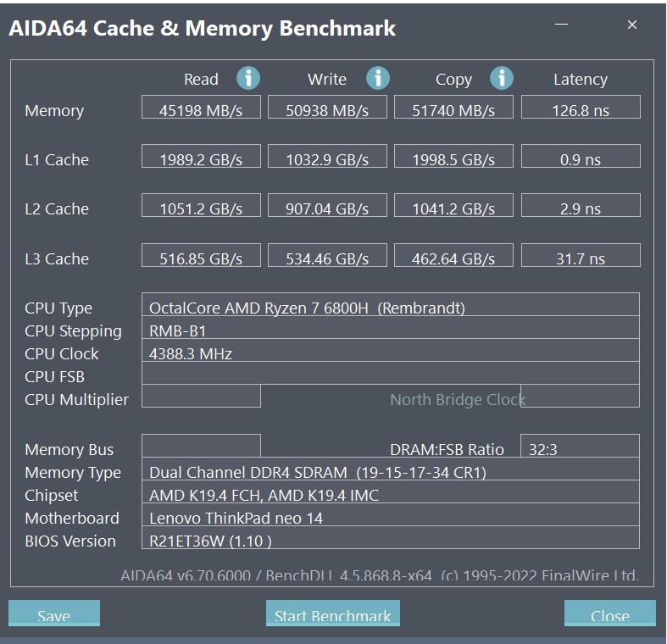Click the info icon next to Copy

click(x=502, y=78)
